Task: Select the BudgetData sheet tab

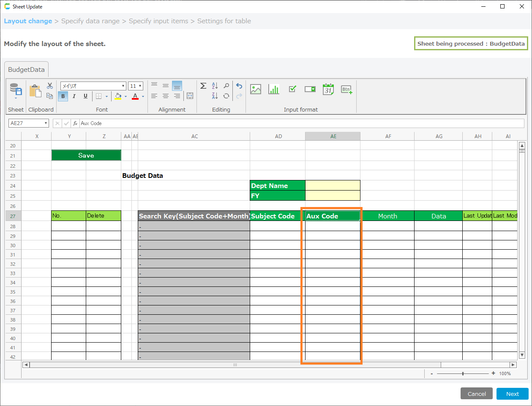Action: click(26, 70)
